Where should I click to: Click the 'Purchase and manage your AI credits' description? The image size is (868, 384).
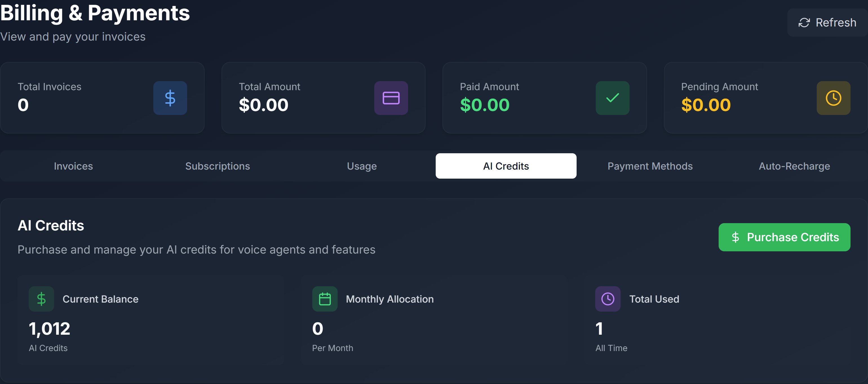click(196, 250)
